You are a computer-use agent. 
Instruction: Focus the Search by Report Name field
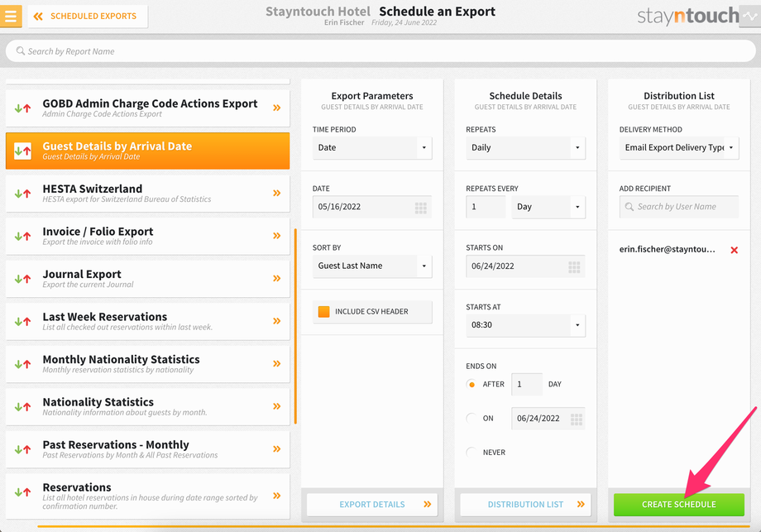[x=380, y=51]
